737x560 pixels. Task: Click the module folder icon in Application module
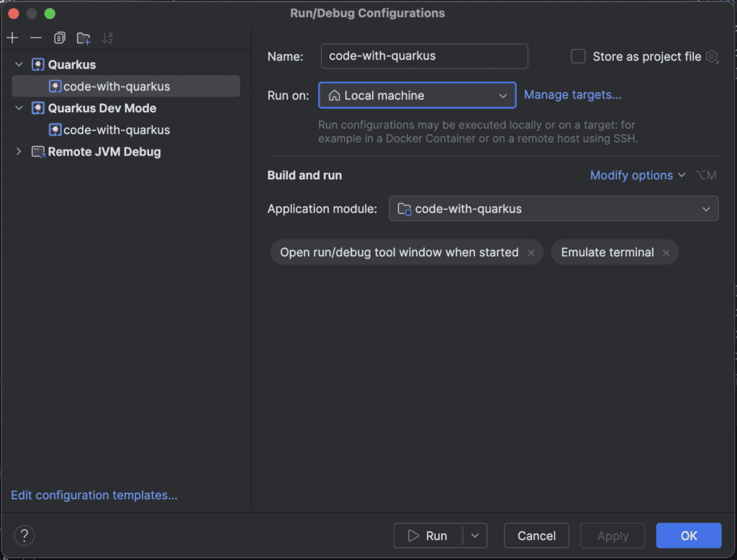click(404, 209)
